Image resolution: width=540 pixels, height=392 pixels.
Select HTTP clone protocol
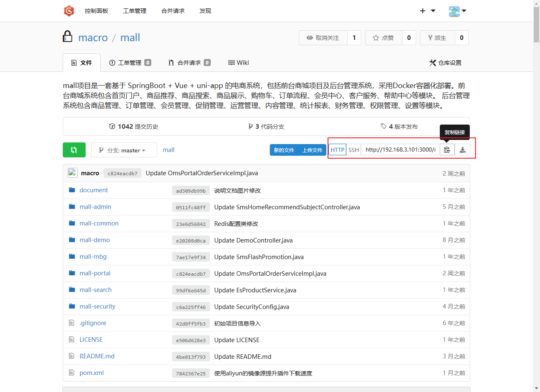337,150
